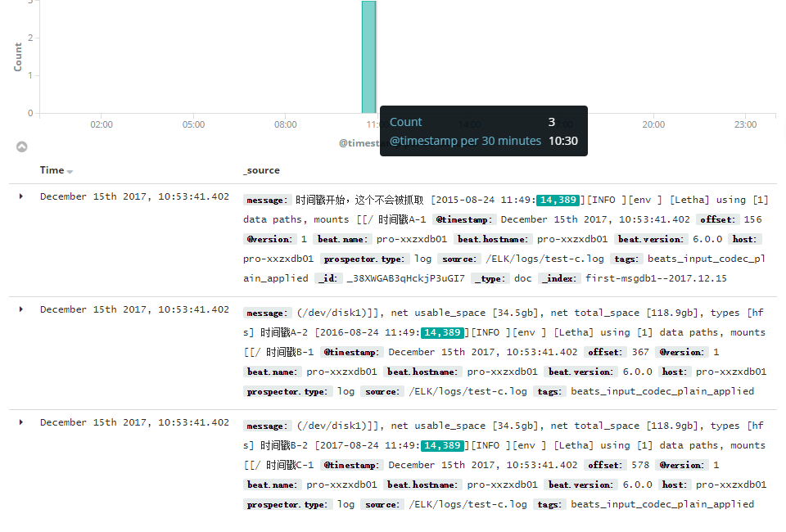The width and height of the screenshot is (786, 532).
Task: Click the Time column header
Action: (52, 170)
